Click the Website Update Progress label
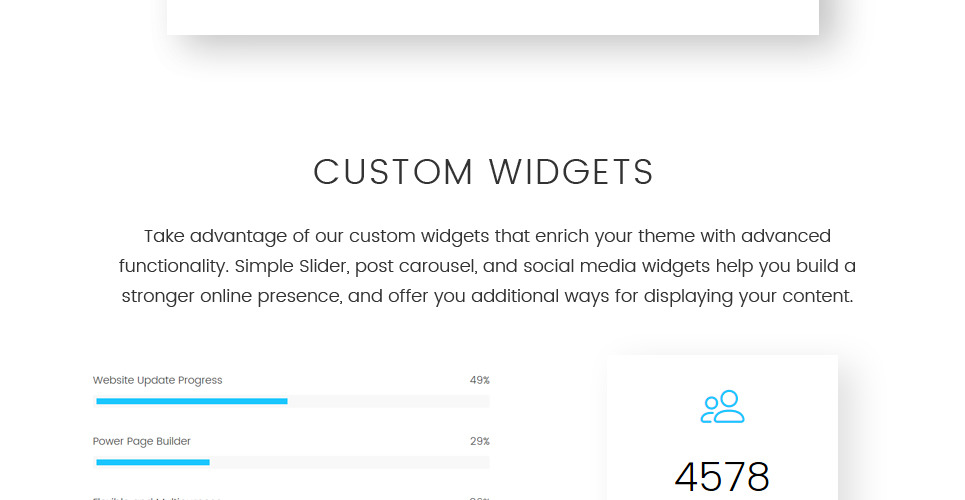965x500 pixels. pos(157,380)
